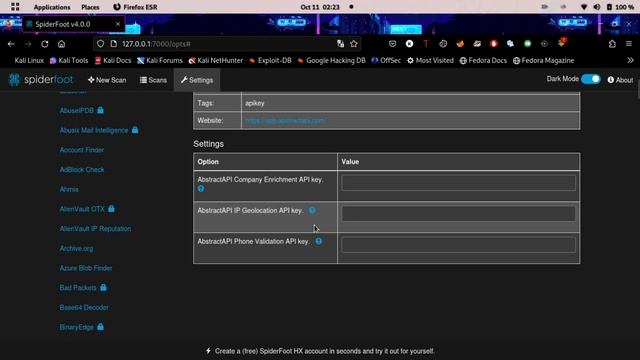Image resolution: width=640 pixels, height=360 pixels.
Task: Click the browser home icon
Action: 61,44
